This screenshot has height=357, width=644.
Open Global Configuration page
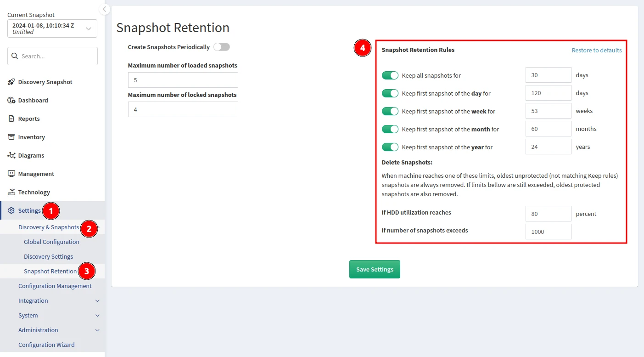pyautogui.click(x=51, y=242)
